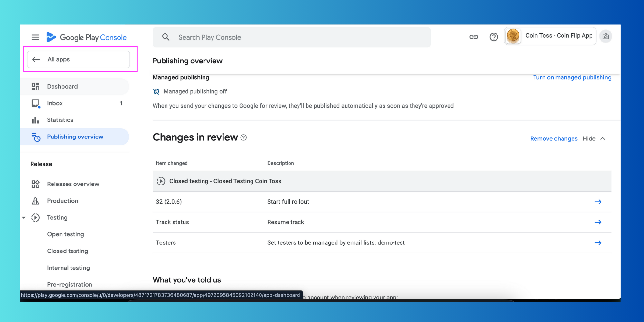The image size is (644, 322).
Task: Open Open testing track
Action: pos(65,234)
